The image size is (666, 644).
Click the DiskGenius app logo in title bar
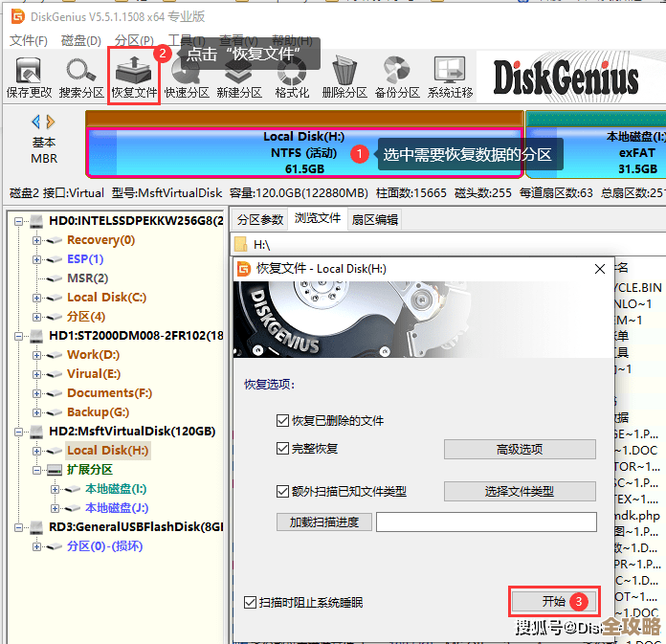pos(18,17)
